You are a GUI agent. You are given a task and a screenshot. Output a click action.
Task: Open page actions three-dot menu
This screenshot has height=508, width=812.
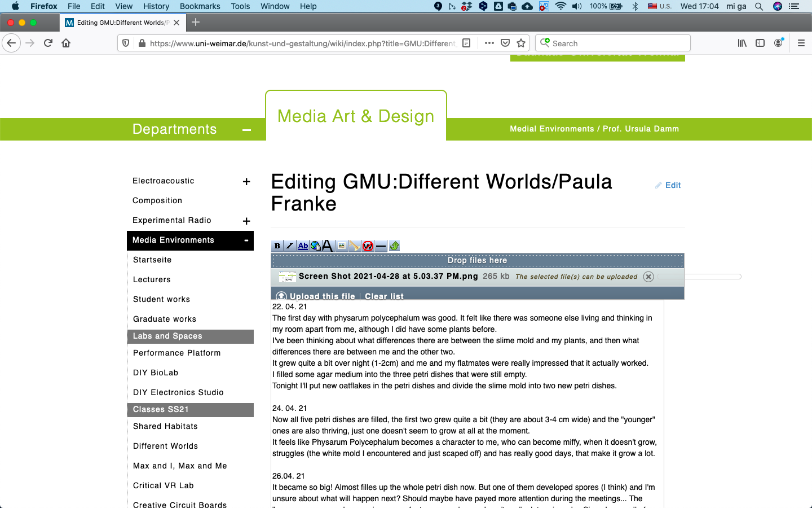pyautogui.click(x=489, y=43)
